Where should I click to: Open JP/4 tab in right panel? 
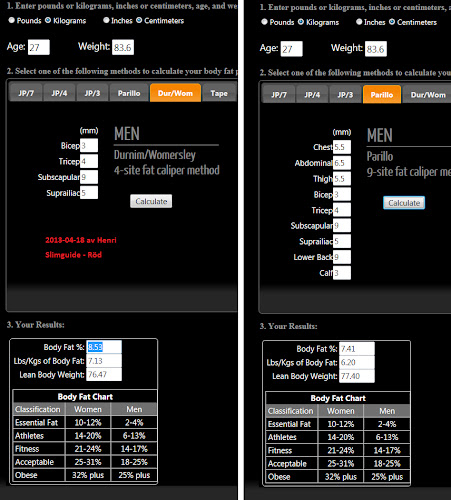point(312,95)
